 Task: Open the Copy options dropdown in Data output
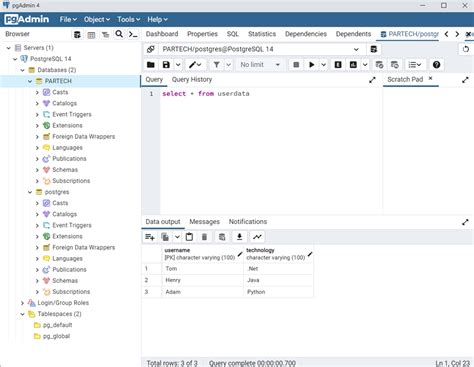point(177,237)
